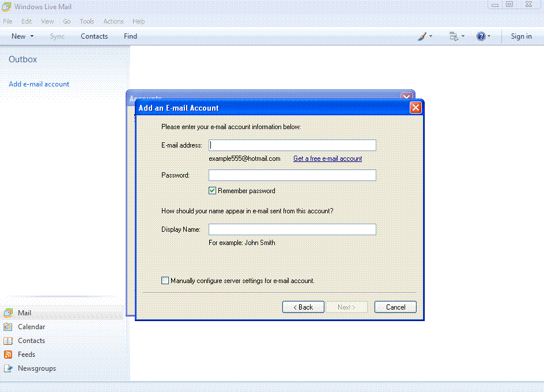Click the Newsgroups shortcut label
The width and height of the screenshot is (544, 392).
[37, 368]
